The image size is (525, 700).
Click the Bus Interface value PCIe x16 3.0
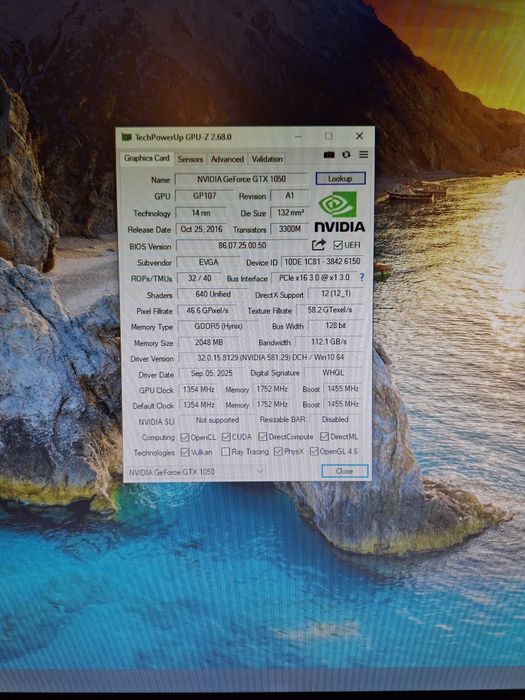[314, 278]
